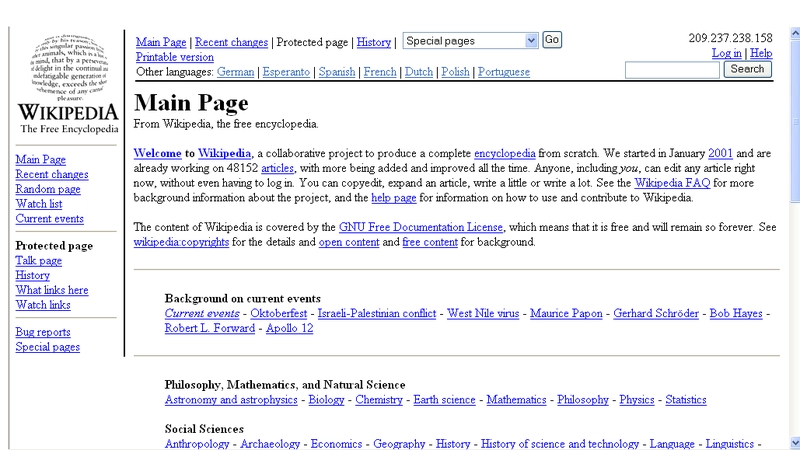
Task: Switch to German language version
Action: (235, 72)
